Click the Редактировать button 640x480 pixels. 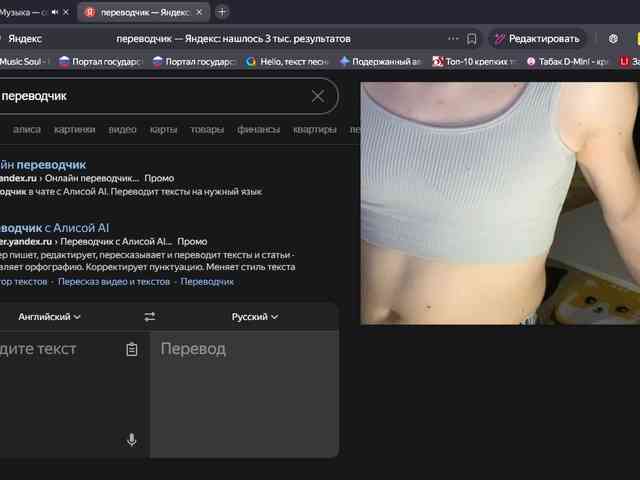pos(536,39)
